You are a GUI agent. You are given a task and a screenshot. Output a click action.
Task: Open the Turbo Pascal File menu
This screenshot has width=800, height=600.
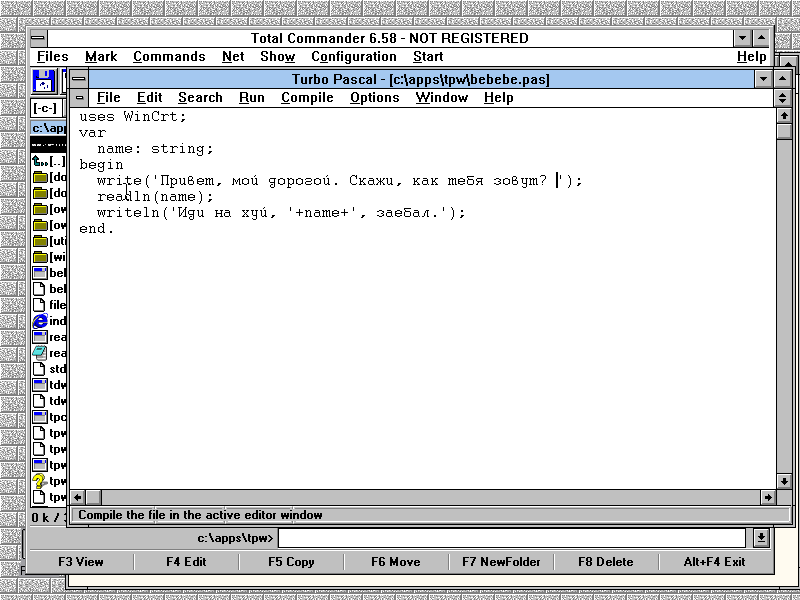point(109,97)
